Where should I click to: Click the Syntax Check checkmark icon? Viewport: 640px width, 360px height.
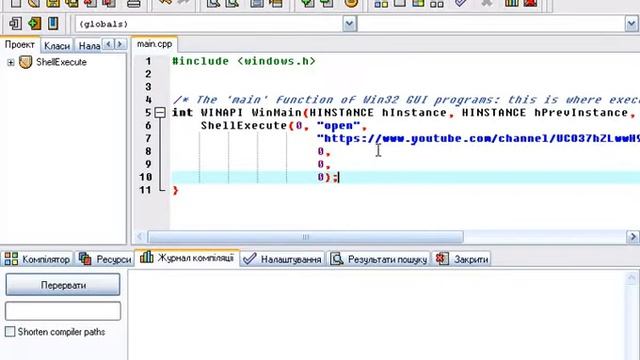tap(461, 4)
